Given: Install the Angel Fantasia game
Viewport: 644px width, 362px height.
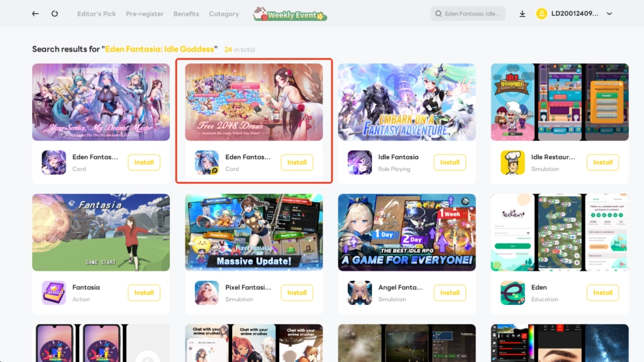Looking at the screenshot, I should (x=449, y=292).
